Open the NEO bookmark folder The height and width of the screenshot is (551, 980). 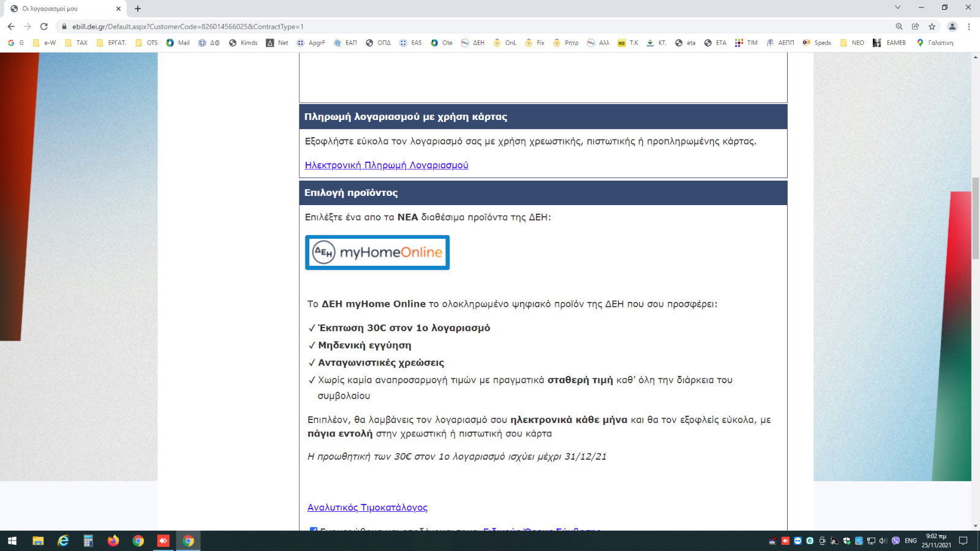[x=852, y=43]
